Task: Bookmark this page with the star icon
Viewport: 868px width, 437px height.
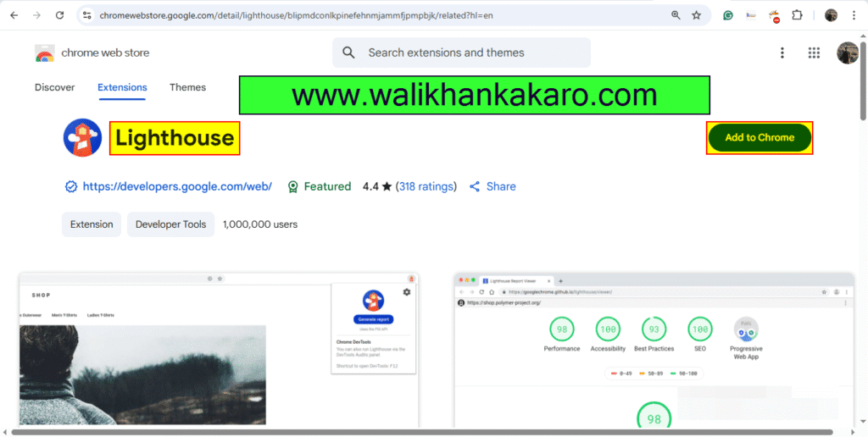Action: [x=697, y=15]
